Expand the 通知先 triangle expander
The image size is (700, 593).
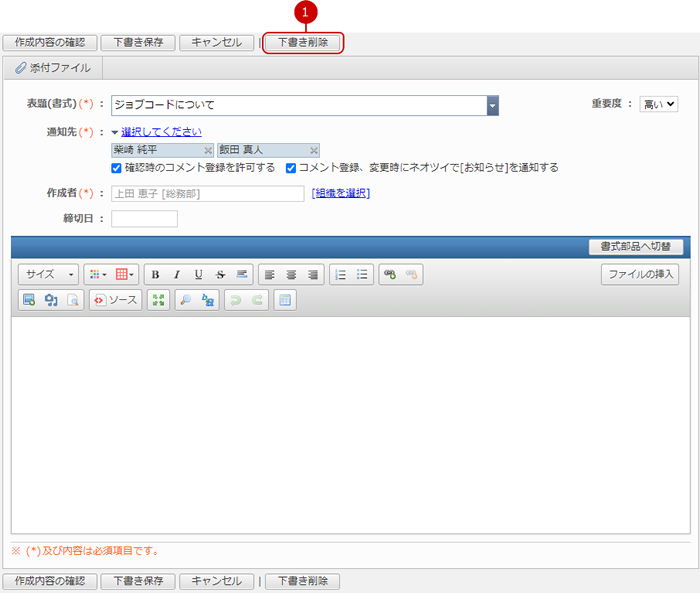tap(115, 132)
